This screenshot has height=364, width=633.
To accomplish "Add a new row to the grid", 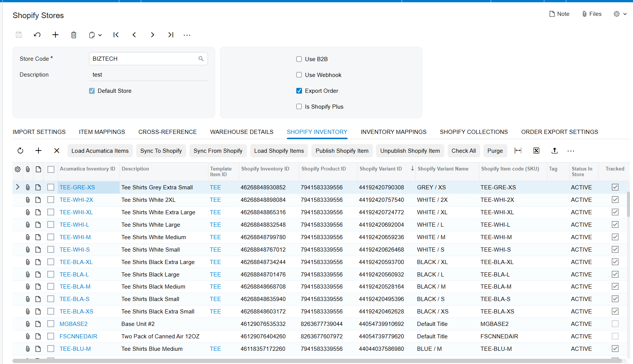I will 39,151.
